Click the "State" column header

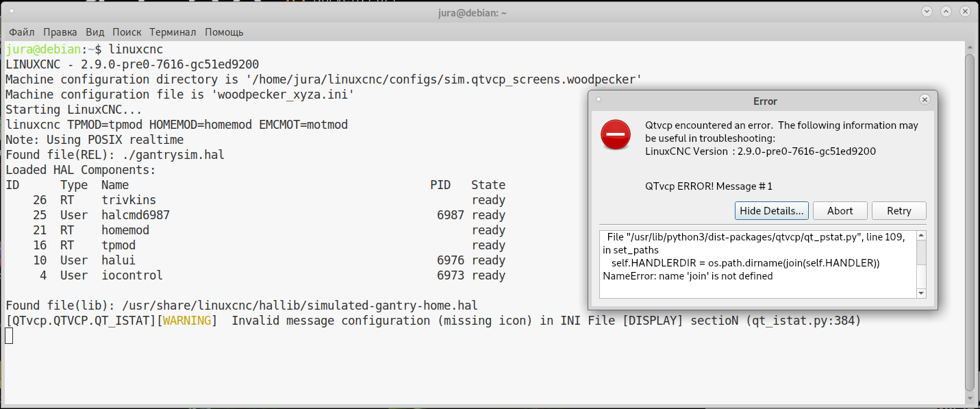488,185
